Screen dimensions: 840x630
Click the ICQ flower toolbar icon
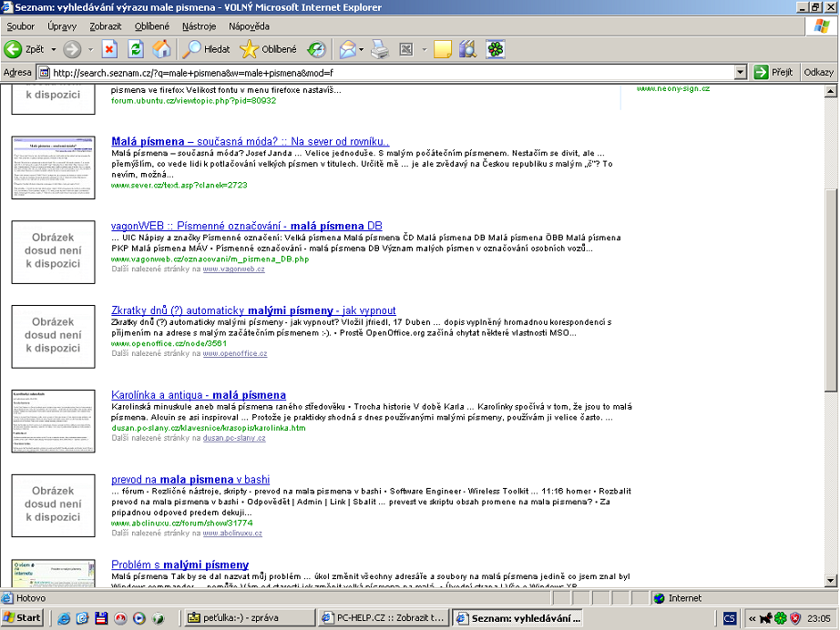click(x=495, y=49)
